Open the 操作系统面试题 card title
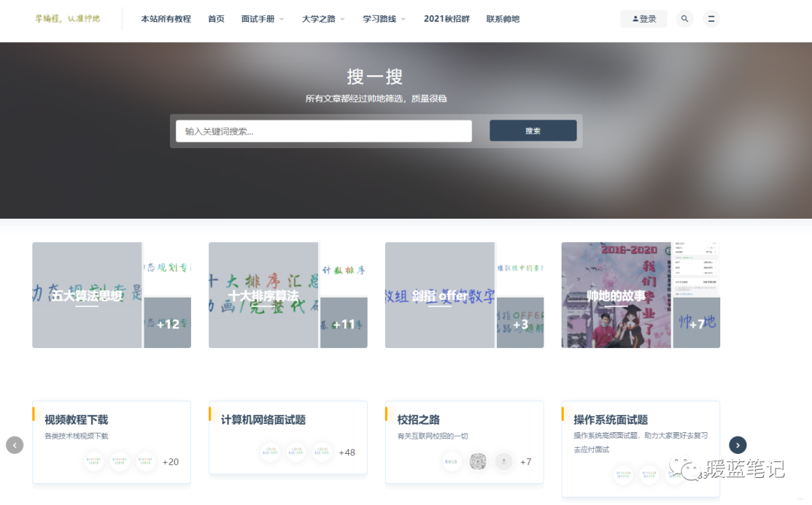The width and height of the screenshot is (812, 505). point(611,419)
